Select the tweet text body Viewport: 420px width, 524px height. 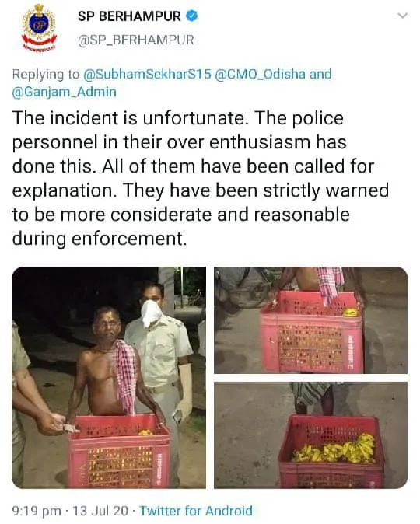click(201, 179)
